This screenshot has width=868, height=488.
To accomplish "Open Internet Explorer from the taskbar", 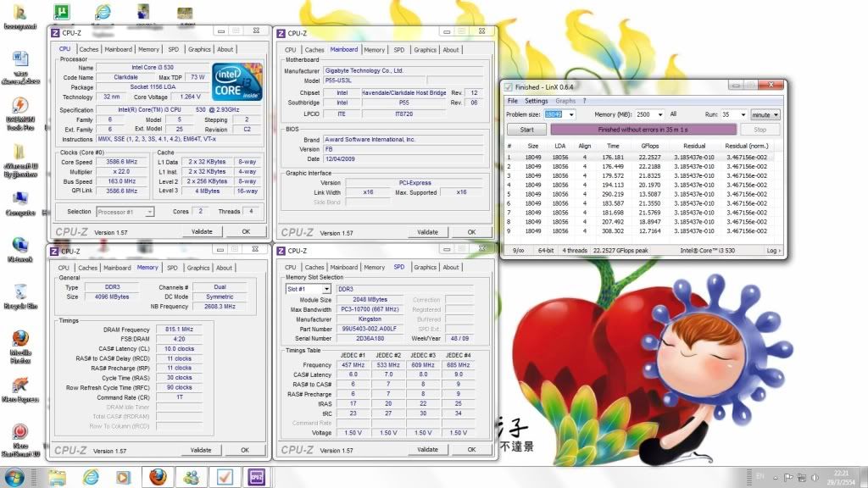I will (x=90, y=475).
